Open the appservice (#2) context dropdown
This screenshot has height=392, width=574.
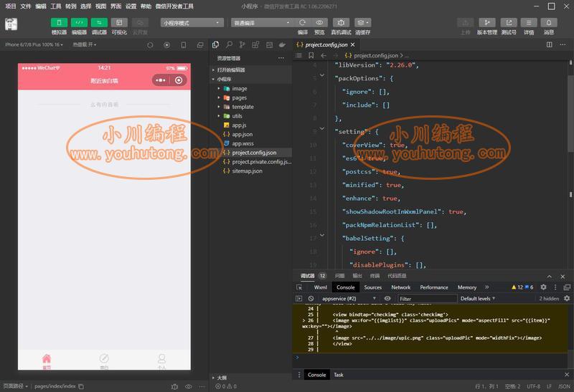tap(348, 298)
